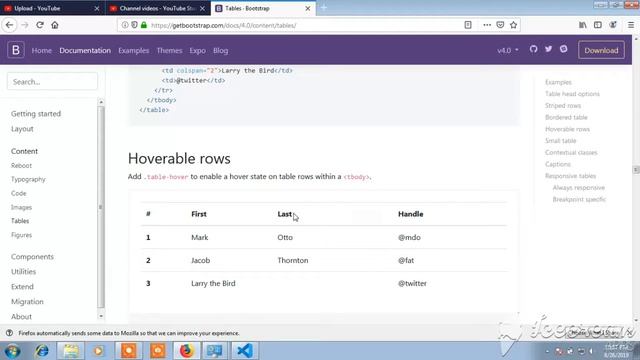Jump to Bordered table in the contents list
Screen dimensions: 640x360
pos(566,117)
